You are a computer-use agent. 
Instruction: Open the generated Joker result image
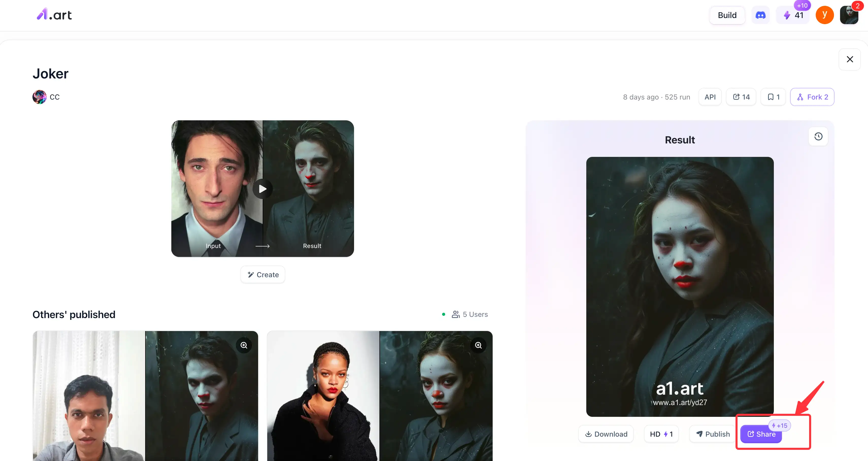(680, 287)
